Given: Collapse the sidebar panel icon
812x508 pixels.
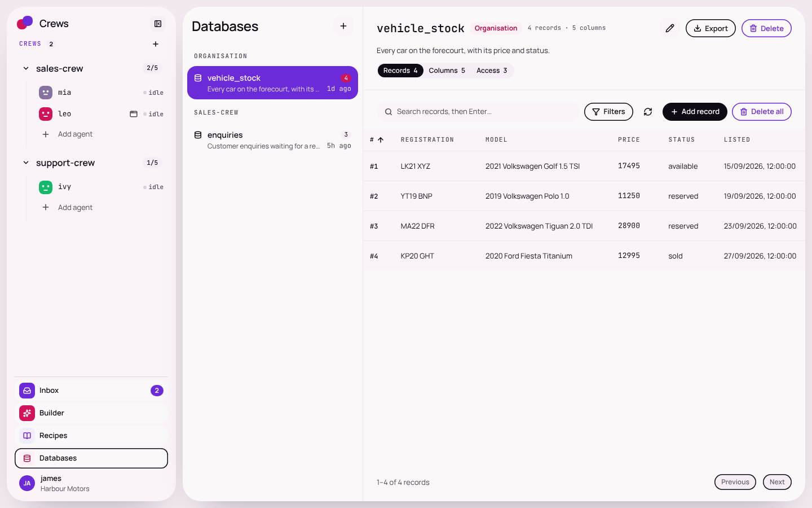Looking at the screenshot, I should pyautogui.click(x=158, y=24).
